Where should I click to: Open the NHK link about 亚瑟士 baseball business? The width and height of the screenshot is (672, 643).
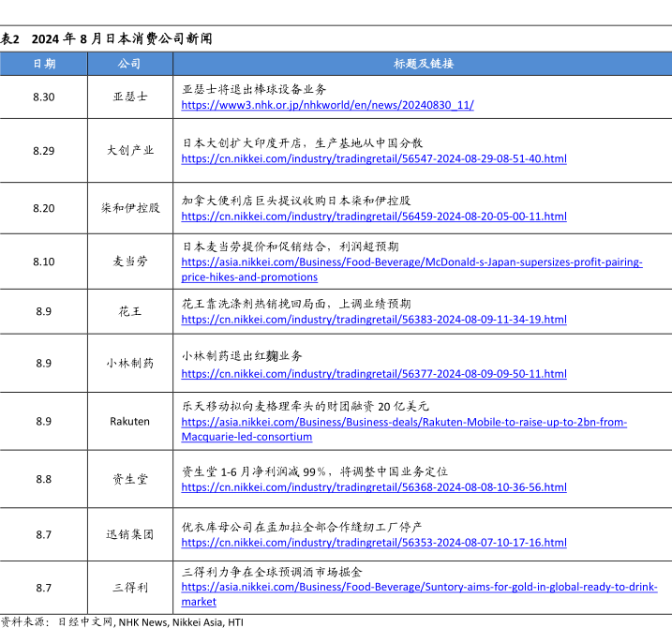tap(327, 105)
